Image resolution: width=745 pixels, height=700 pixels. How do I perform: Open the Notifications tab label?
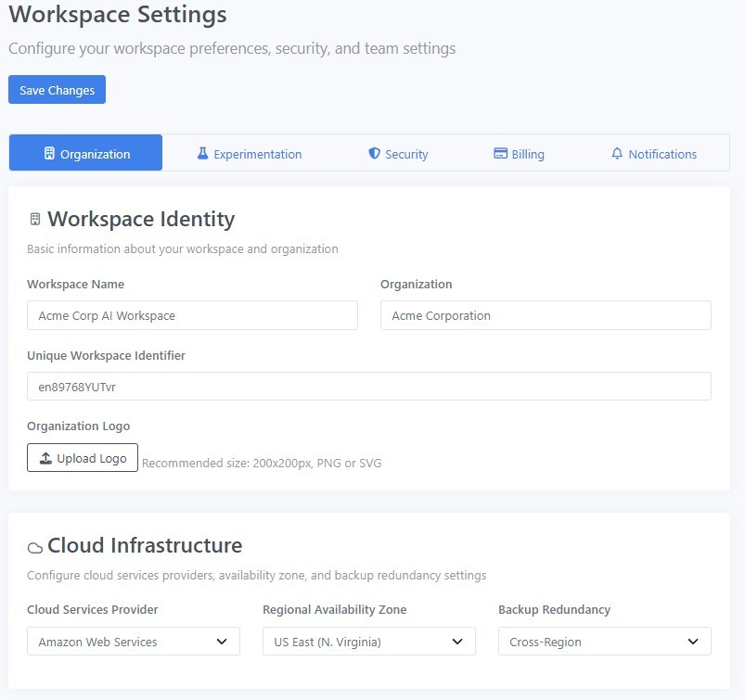pyautogui.click(x=662, y=155)
